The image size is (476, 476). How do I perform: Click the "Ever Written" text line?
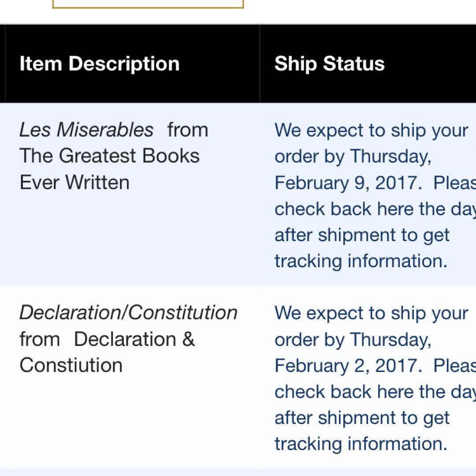(x=74, y=182)
